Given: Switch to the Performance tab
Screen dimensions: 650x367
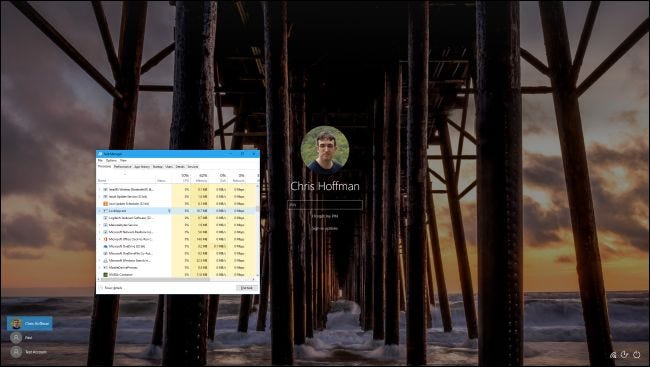Looking at the screenshot, I should 122,167.
